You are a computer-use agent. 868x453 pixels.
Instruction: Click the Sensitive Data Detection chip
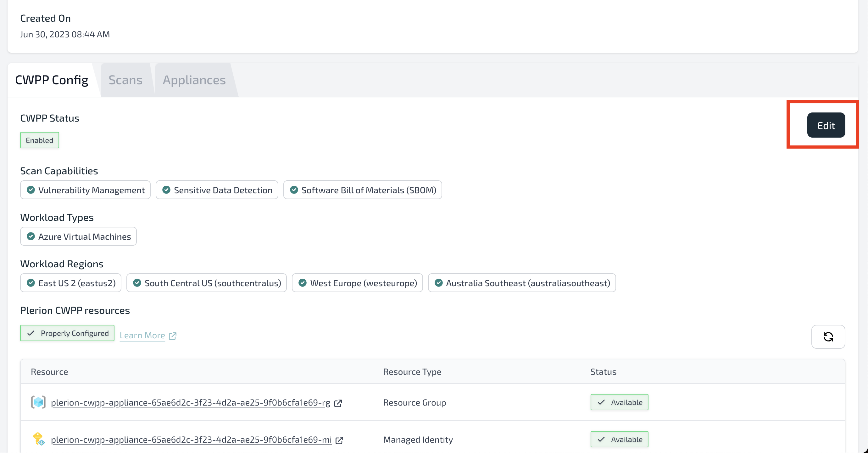click(x=217, y=190)
